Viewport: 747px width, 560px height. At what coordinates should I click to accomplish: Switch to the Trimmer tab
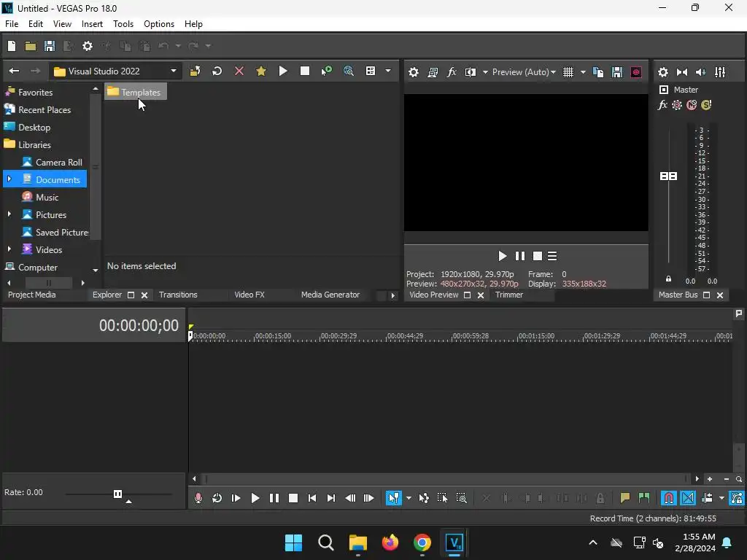[x=509, y=295]
